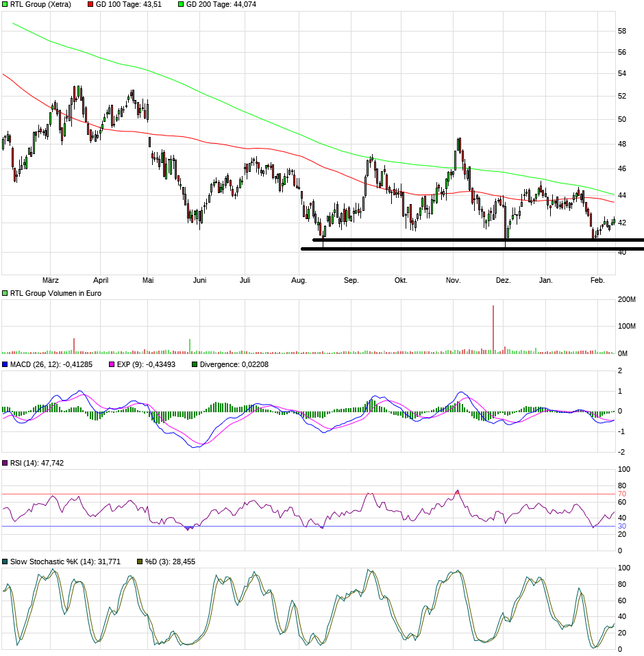
Task: Click the Slow Stochastic %K legend swatch
Action: pos(5,562)
